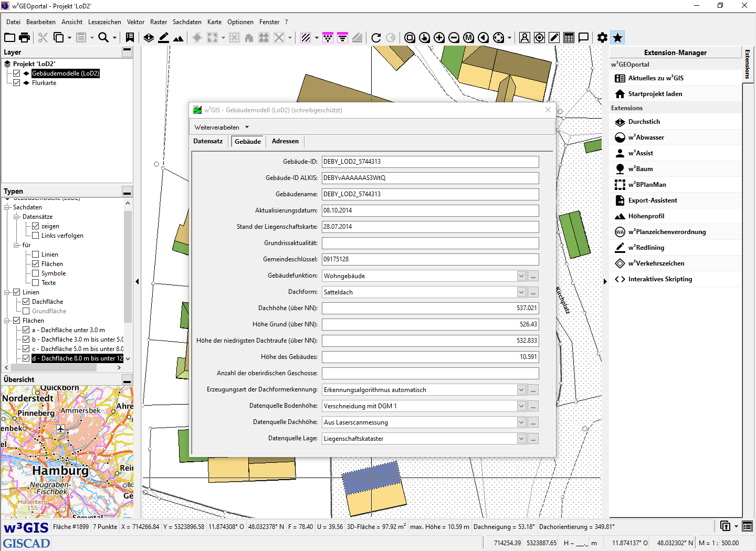
Task: Click the zoom in plus icon
Action: tap(439, 37)
